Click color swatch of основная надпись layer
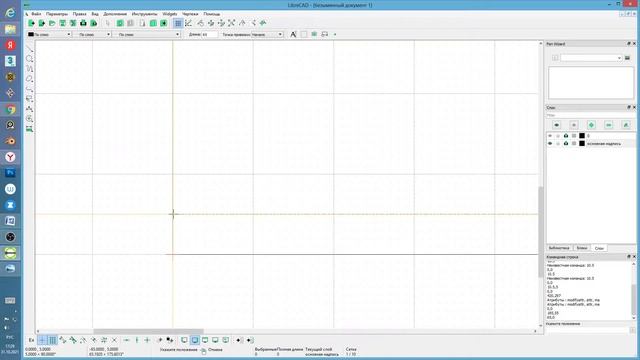This screenshot has width=640, height=360. (x=582, y=144)
